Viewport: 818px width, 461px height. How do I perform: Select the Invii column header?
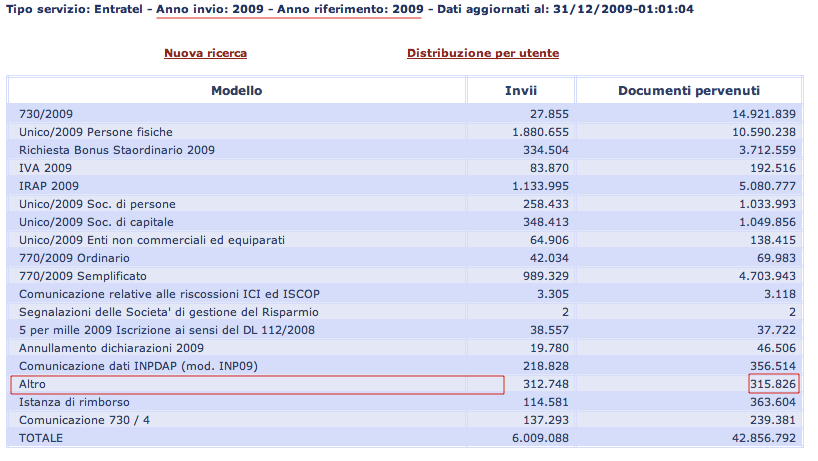[x=521, y=91]
